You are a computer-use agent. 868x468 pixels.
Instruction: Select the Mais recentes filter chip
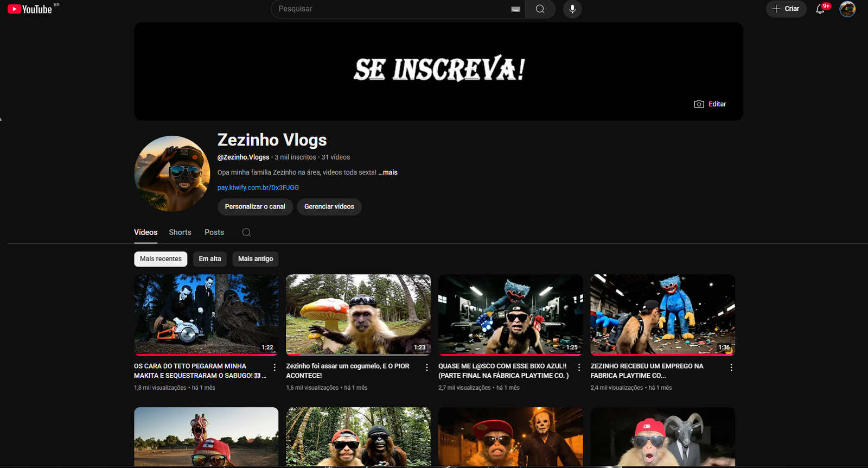coord(161,259)
